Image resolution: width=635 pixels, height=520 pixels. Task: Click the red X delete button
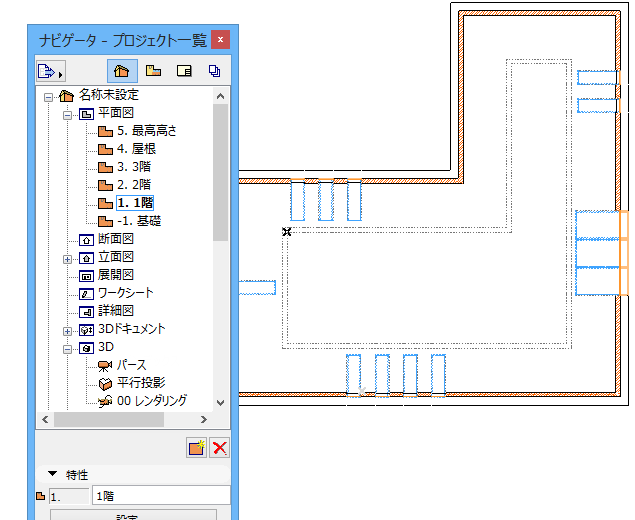(x=219, y=448)
